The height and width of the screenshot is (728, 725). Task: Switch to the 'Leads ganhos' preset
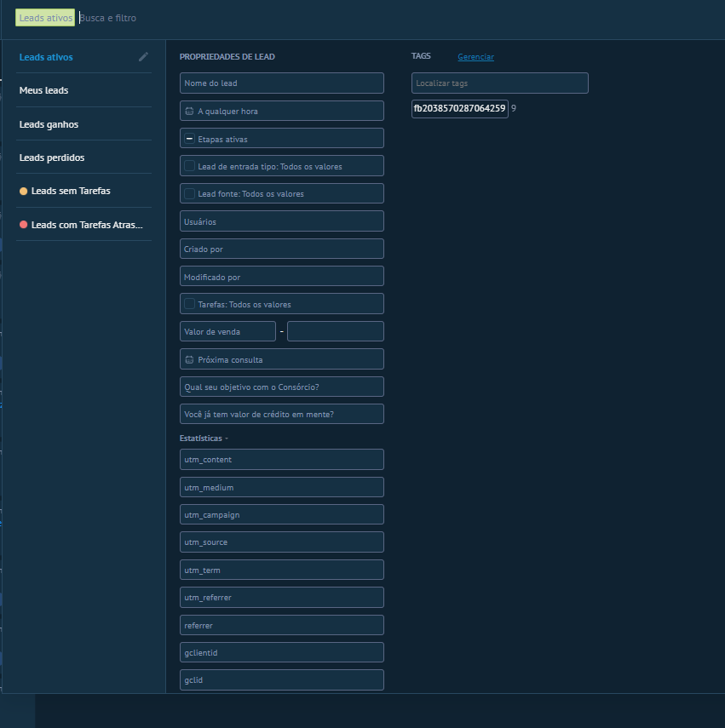click(x=49, y=124)
